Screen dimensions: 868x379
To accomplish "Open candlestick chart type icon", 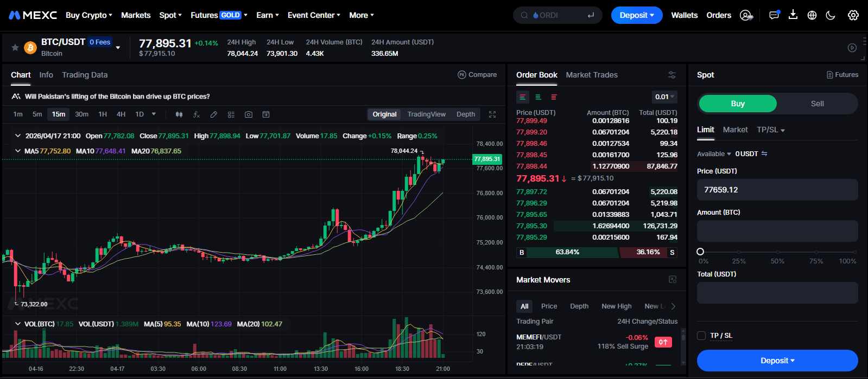I will click(x=179, y=114).
